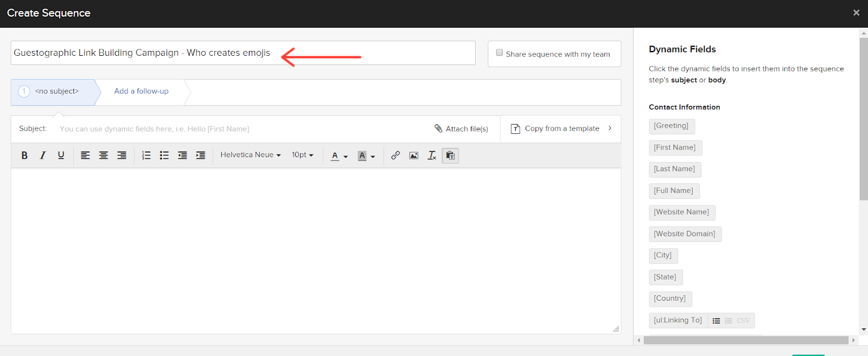Toggle the paste as text clipboard icon
The width and height of the screenshot is (868, 356).
pos(450,156)
